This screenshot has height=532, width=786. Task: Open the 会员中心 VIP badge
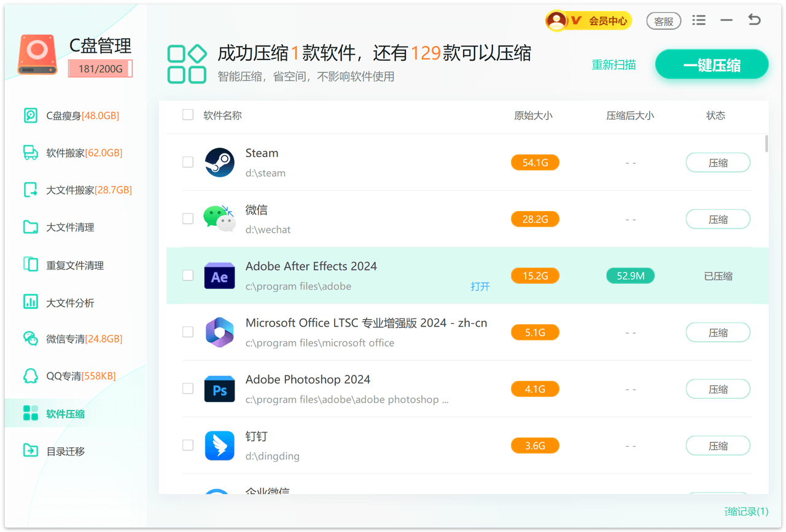pyautogui.click(x=588, y=21)
